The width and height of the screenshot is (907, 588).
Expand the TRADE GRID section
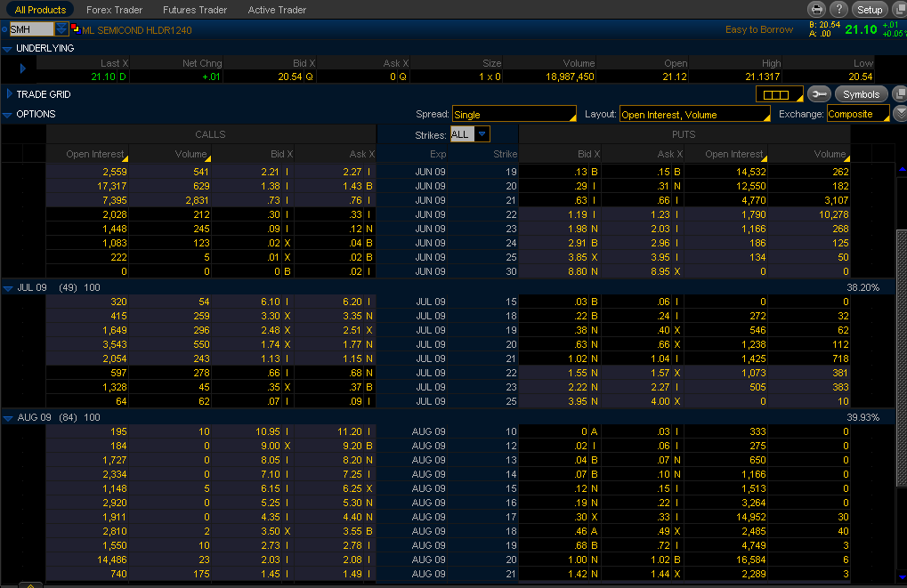[x=9, y=94]
